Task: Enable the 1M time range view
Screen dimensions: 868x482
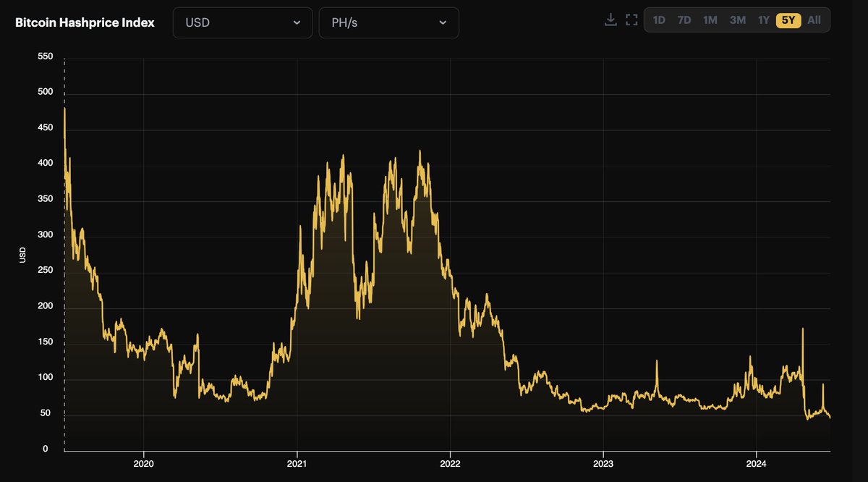Action: [710, 20]
